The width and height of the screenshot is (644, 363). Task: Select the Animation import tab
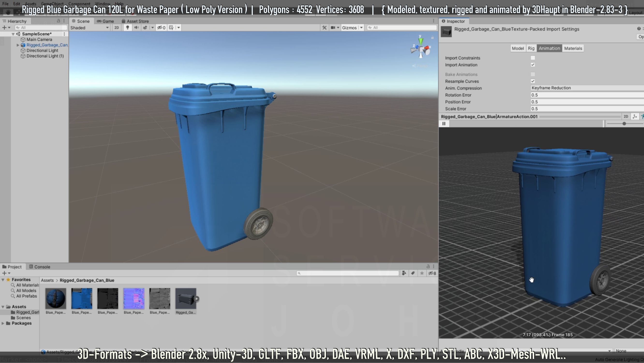pyautogui.click(x=549, y=48)
